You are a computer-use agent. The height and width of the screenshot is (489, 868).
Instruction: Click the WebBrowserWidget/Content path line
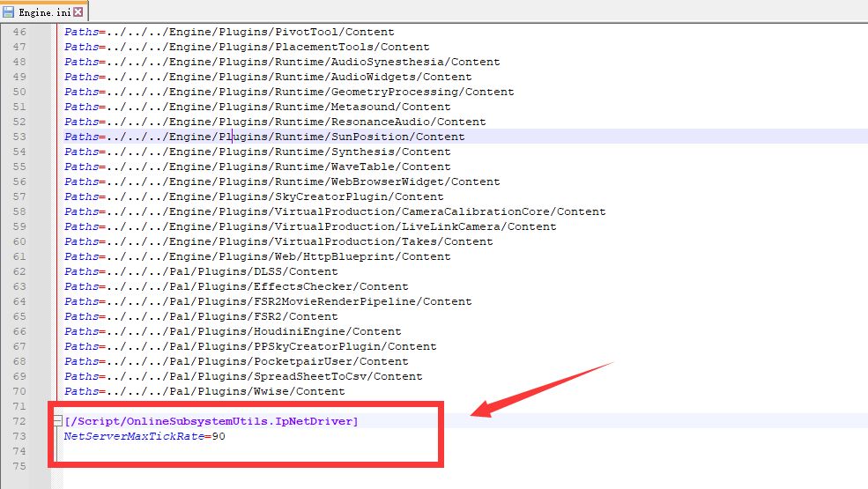pos(282,182)
